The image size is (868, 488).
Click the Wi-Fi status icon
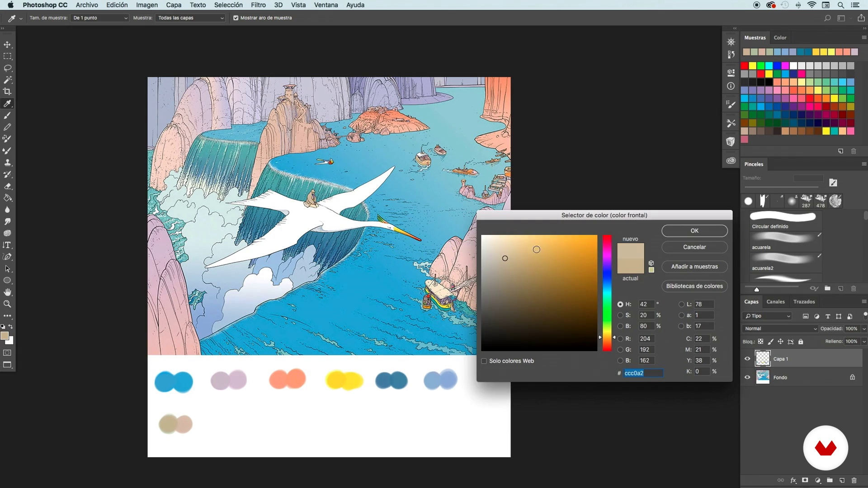(812, 5)
